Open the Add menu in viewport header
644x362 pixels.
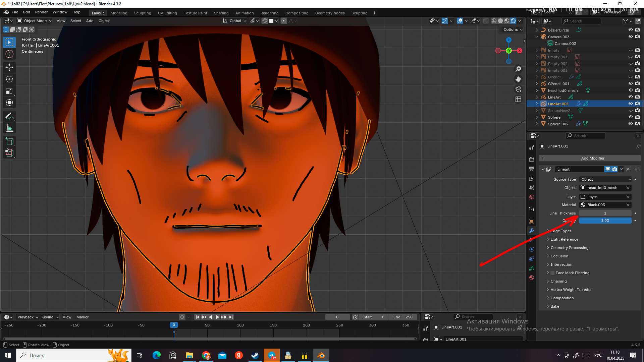click(90, 21)
